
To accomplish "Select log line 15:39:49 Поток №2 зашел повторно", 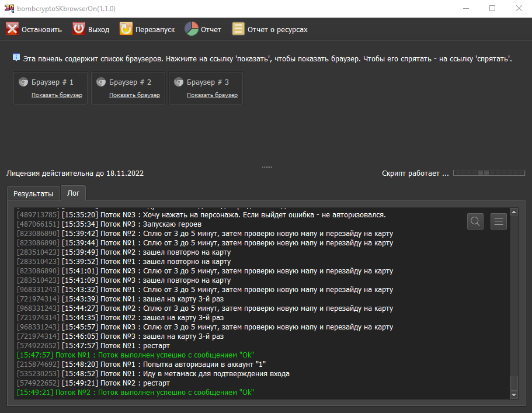I will 124,252.
